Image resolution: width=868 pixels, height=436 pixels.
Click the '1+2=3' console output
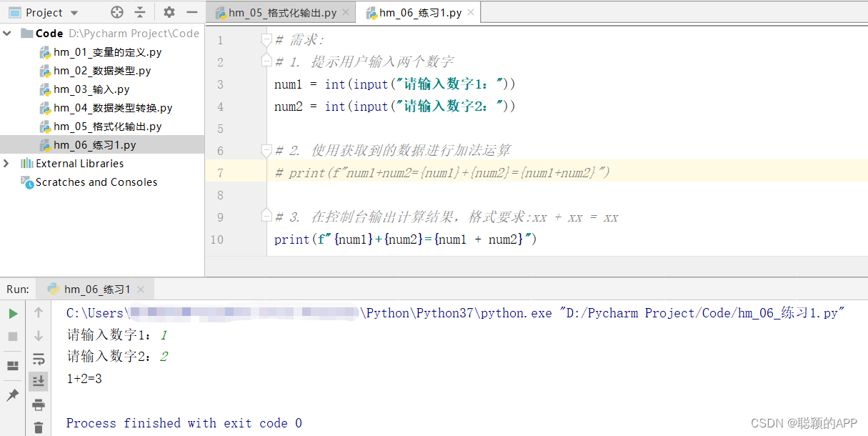[84, 379]
